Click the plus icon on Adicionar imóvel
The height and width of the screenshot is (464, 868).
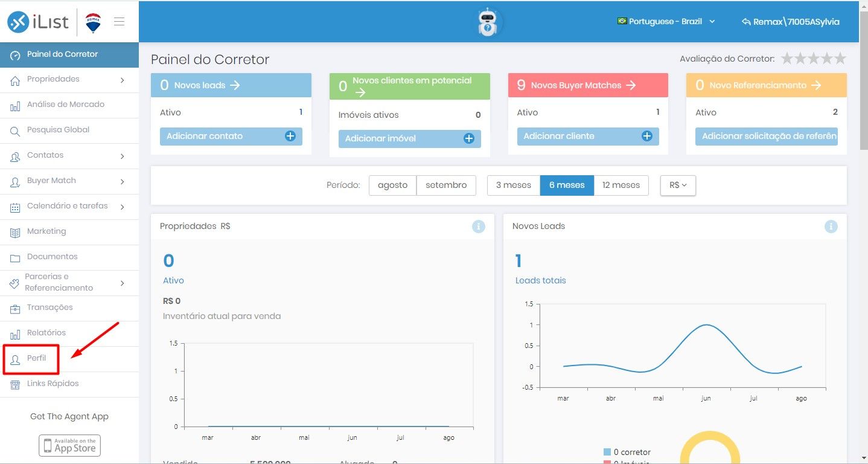pyautogui.click(x=469, y=138)
